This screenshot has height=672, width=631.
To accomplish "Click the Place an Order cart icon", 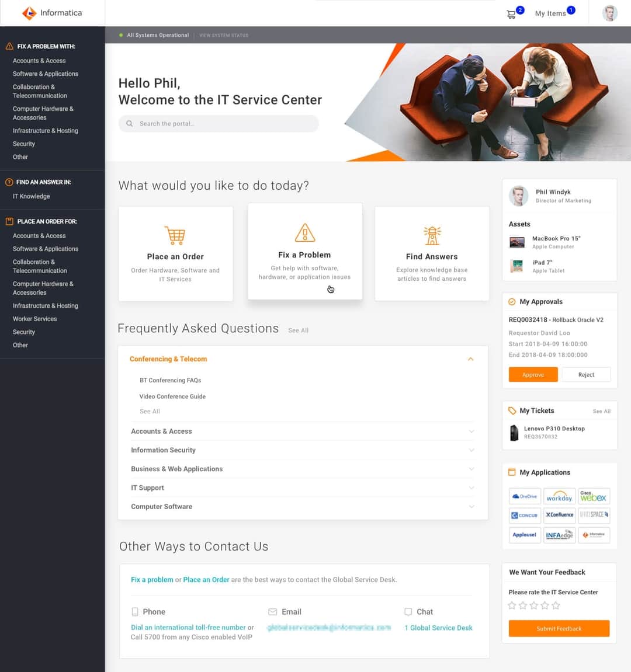I will [x=175, y=234].
